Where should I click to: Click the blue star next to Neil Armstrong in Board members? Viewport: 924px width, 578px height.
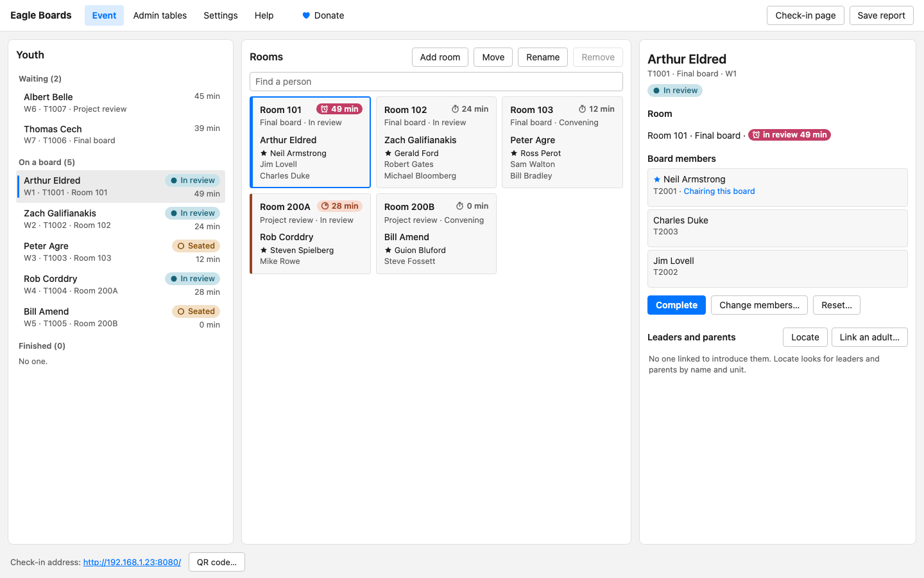tap(656, 179)
